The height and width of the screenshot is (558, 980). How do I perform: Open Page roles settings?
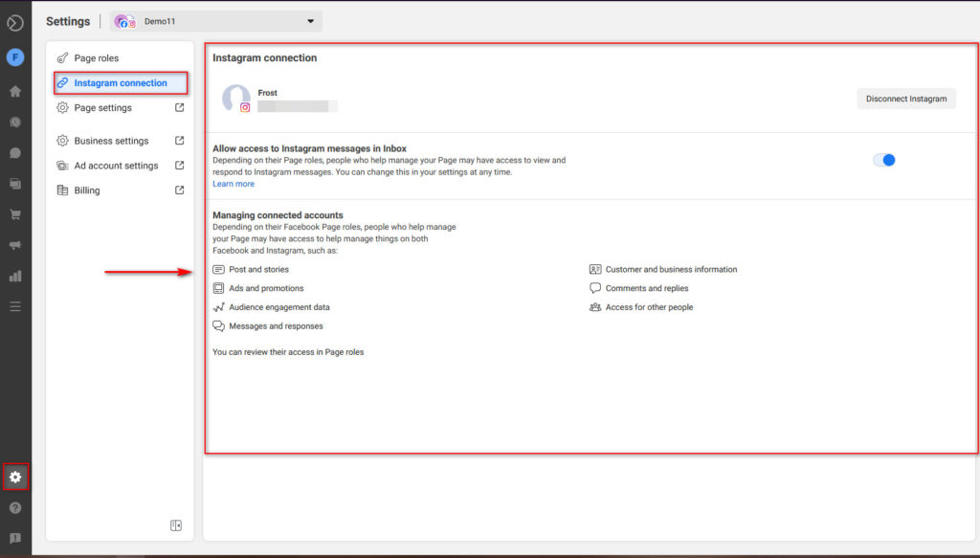[x=121, y=58]
